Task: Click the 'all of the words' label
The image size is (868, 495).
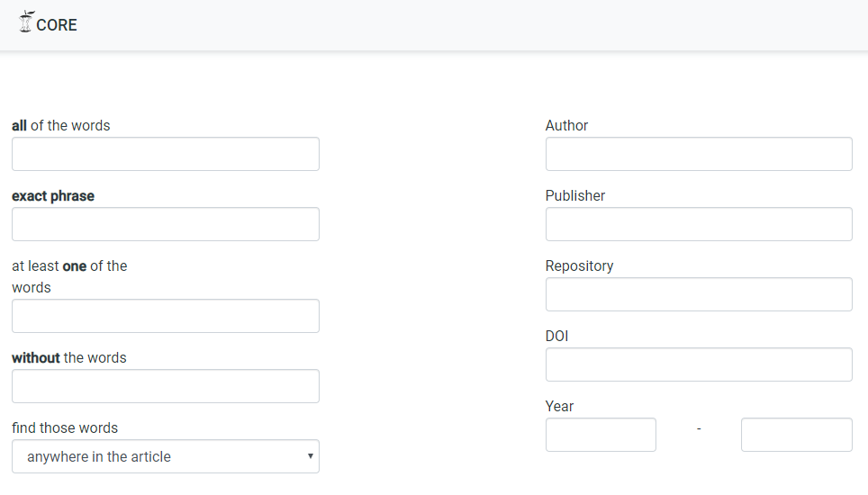Action: [x=61, y=126]
